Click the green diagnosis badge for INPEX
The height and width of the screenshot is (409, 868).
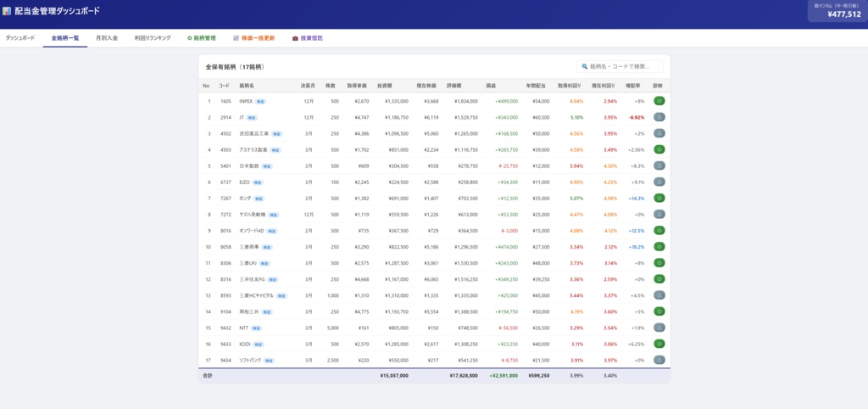pyautogui.click(x=659, y=101)
